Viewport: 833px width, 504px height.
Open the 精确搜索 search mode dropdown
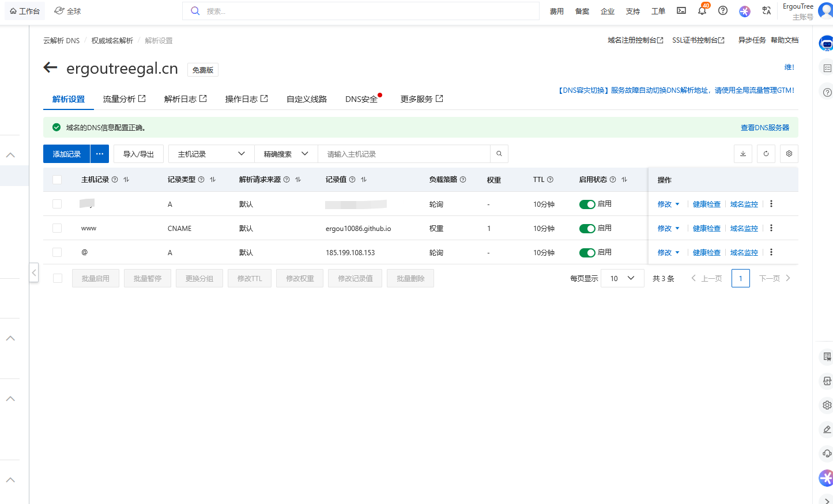[x=286, y=154]
